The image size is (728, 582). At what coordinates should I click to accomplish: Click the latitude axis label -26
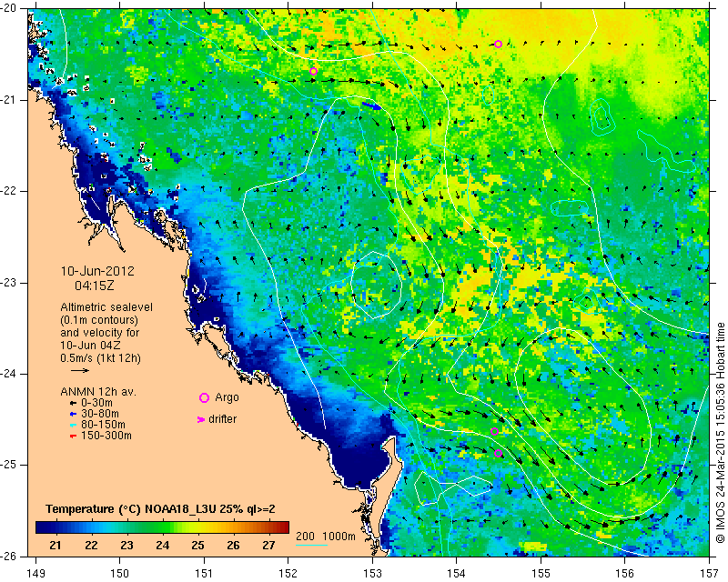pos(8,556)
